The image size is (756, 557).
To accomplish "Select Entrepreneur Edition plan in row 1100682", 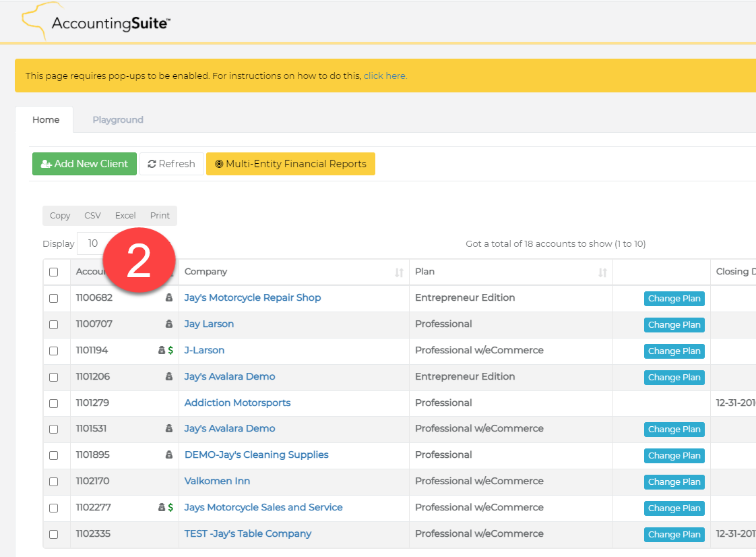I will click(x=465, y=298).
